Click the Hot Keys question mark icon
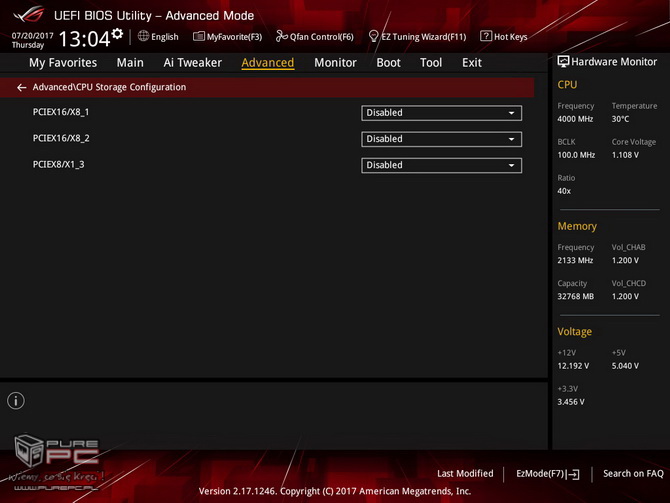Screen dimensions: 670x503 (485, 36)
